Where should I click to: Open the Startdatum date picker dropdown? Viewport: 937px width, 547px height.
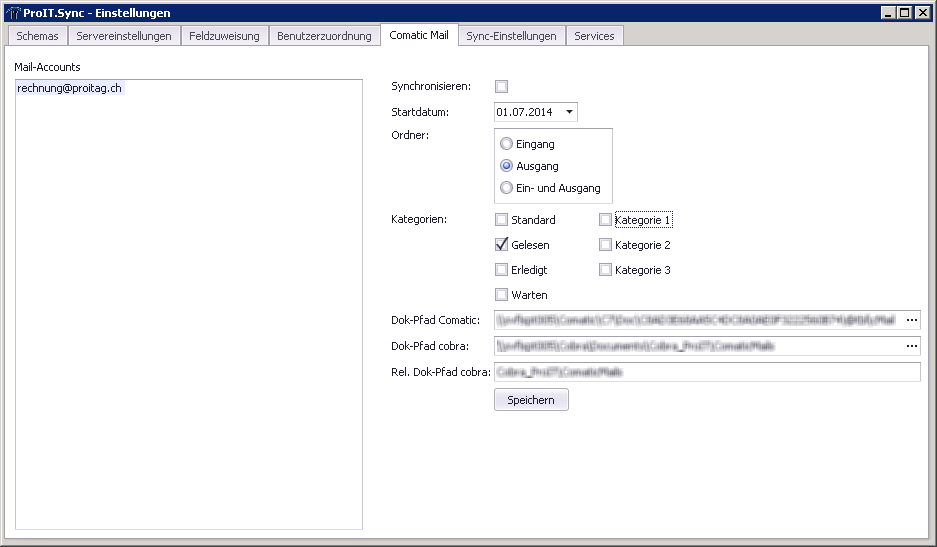pos(569,112)
